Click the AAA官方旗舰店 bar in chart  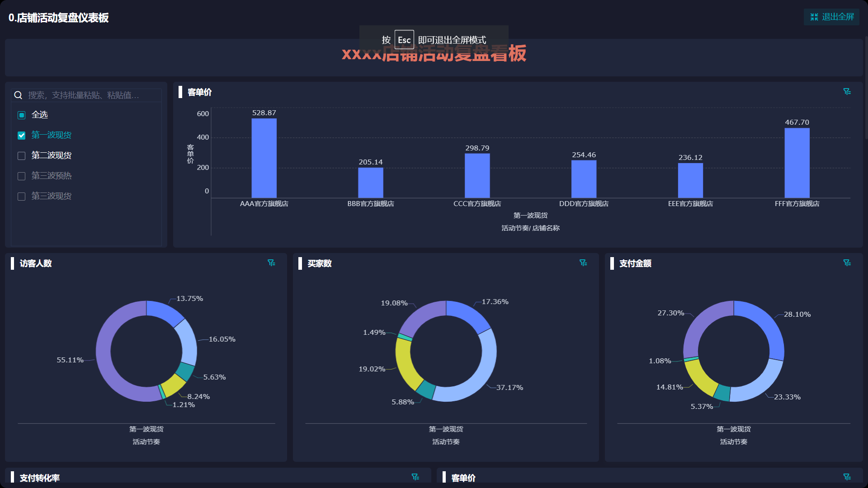[264, 158]
